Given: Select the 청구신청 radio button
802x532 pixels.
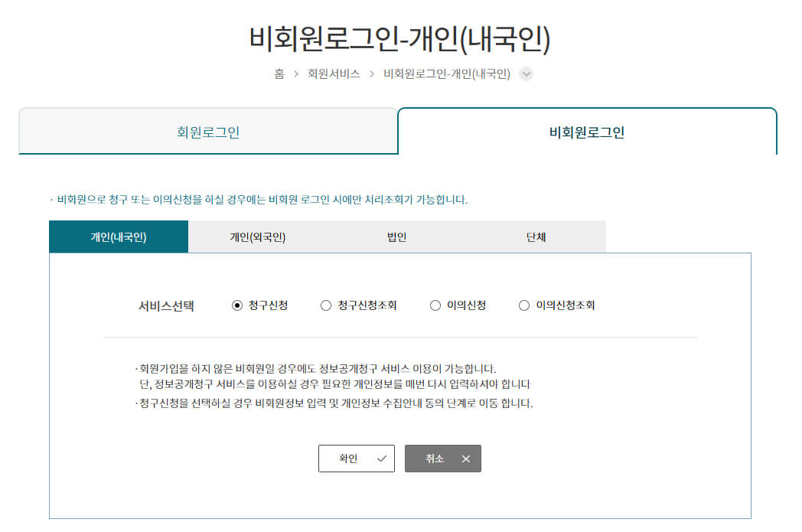Looking at the screenshot, I should 237,305.
